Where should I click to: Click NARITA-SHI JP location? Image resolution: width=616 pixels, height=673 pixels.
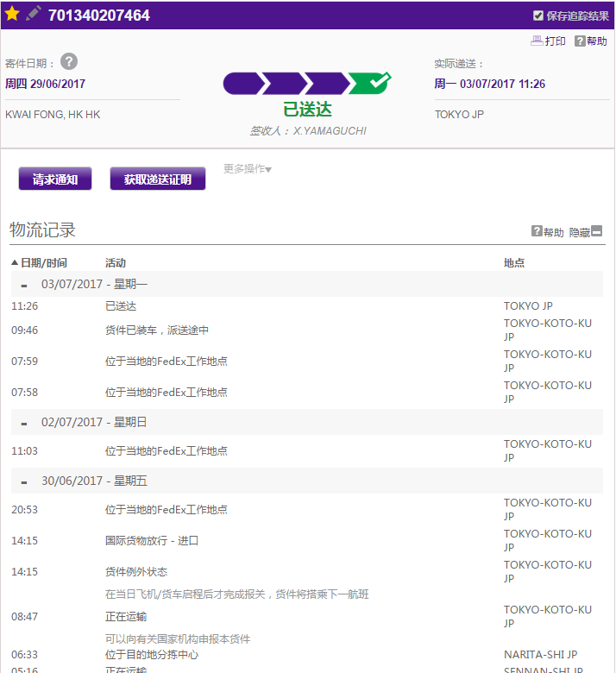[x=540, y=655]
